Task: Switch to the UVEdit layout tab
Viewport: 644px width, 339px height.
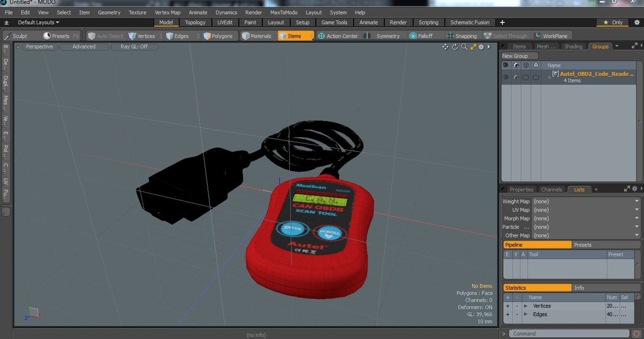Action: click(x=225, y=22)
